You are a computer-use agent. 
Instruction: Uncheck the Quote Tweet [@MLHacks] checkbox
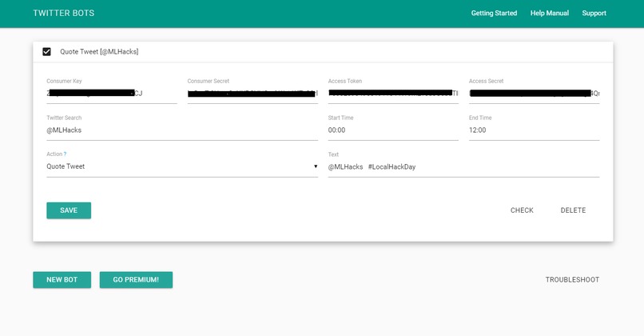[46, 52]
